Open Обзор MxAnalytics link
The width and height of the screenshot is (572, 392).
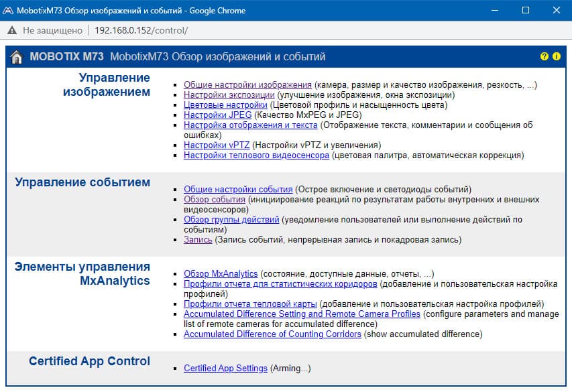pyautogui.click(x=221, y=274)
